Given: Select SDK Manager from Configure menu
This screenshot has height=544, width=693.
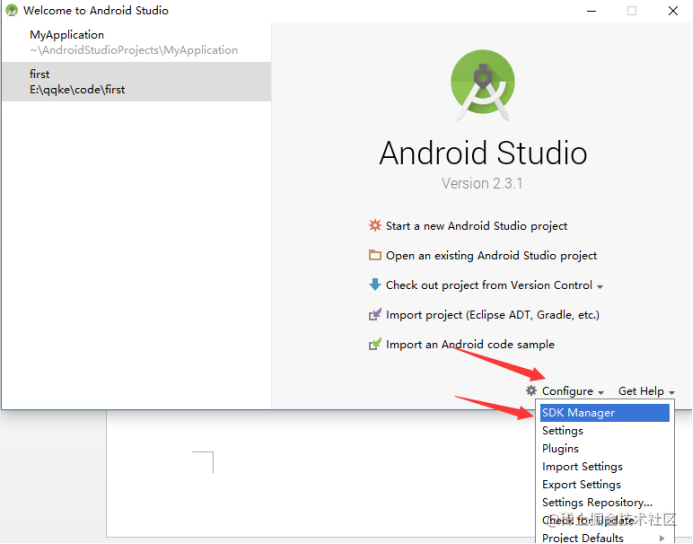Looking at the screenshot, I should click(605, 413).
